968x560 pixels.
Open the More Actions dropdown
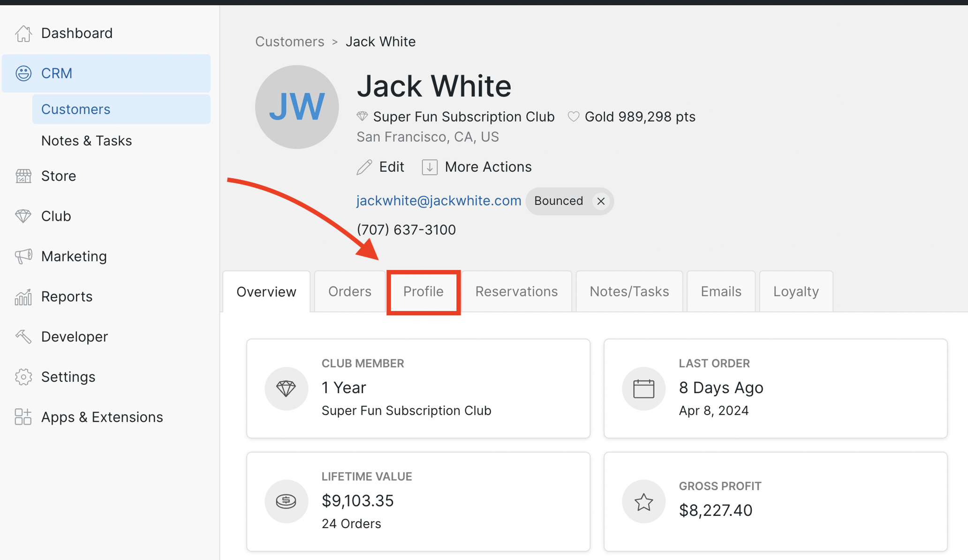click(476, 167)
